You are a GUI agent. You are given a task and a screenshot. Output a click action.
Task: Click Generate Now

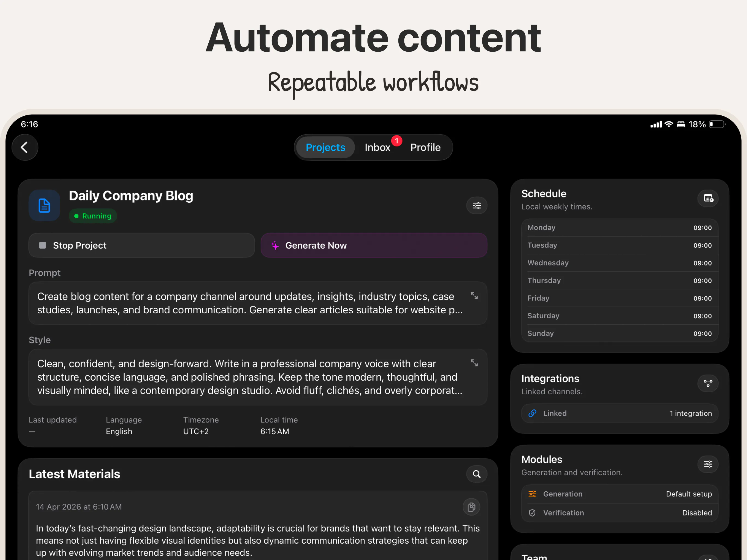coord(374,245)
